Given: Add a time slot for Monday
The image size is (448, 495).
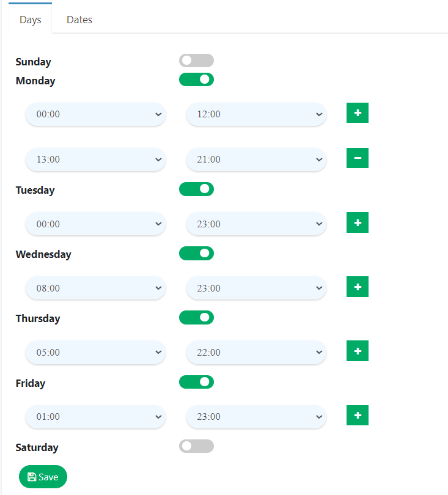Looking at the screenshot, I should coord(358,113).
